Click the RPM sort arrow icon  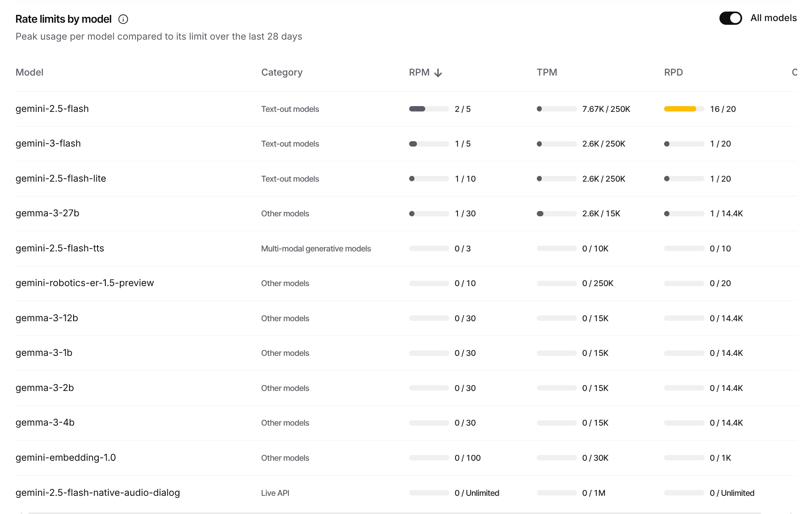click(438, 73)
